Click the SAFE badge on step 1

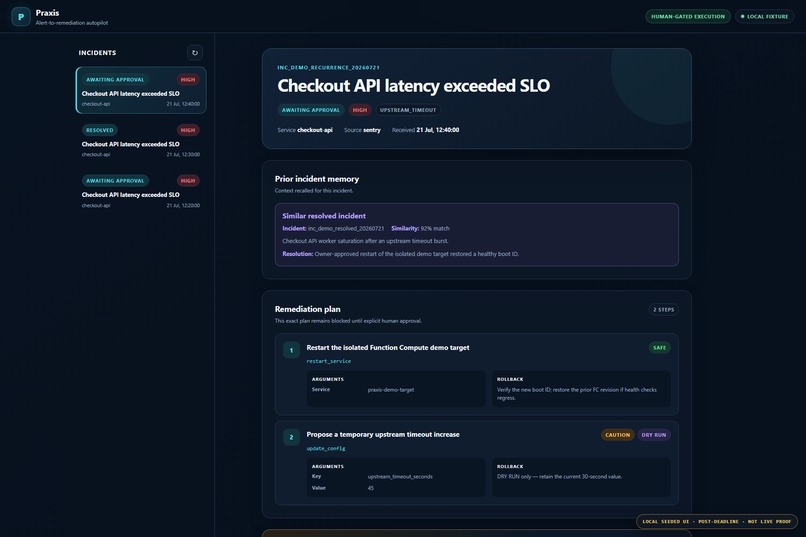(659, 348)
